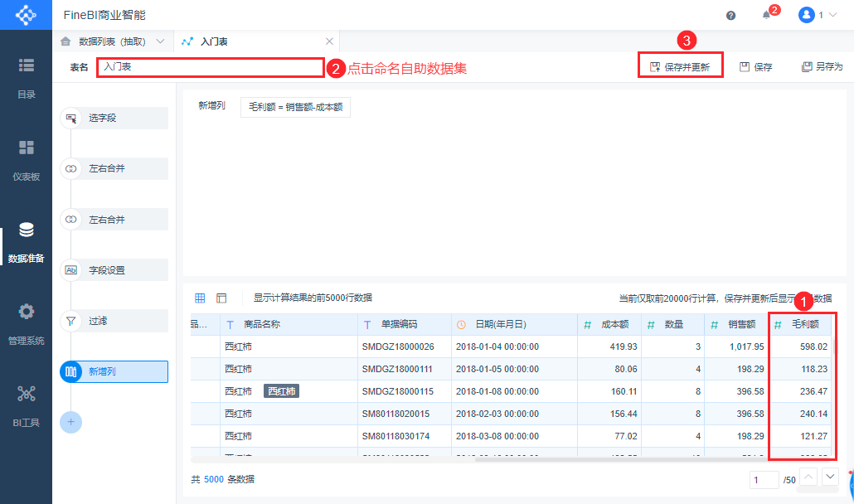
Task: Click the 成本额 column header
Action: (x=609, y=324)
